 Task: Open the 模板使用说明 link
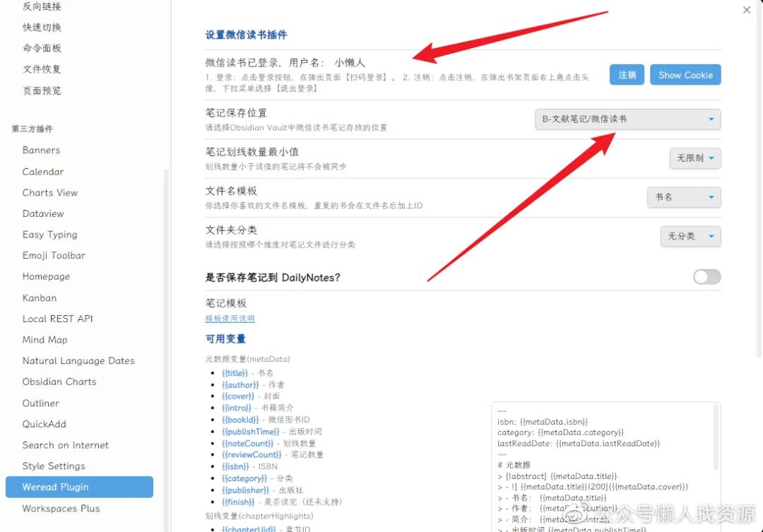coord(230,319)
